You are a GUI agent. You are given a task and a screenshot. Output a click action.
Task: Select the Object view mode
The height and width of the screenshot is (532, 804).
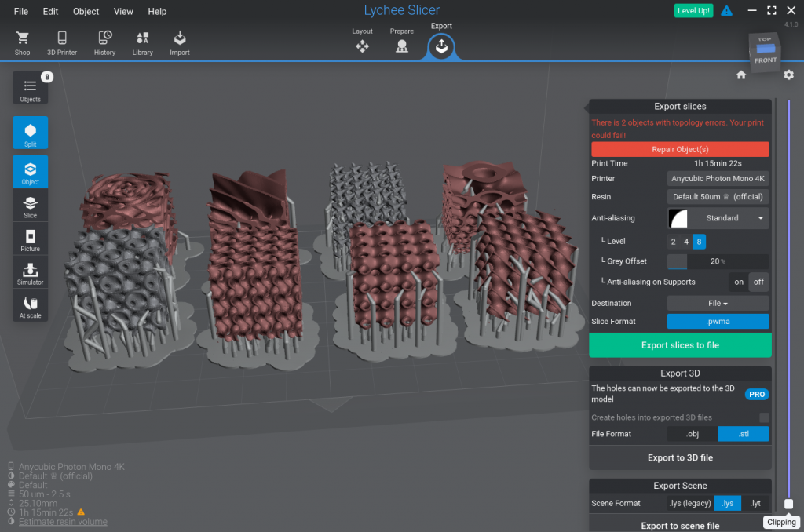(31, 171)
